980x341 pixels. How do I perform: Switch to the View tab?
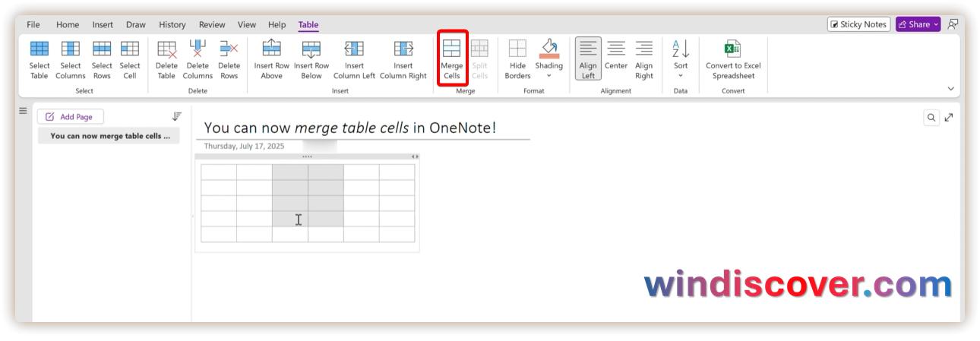click(247, 24)
